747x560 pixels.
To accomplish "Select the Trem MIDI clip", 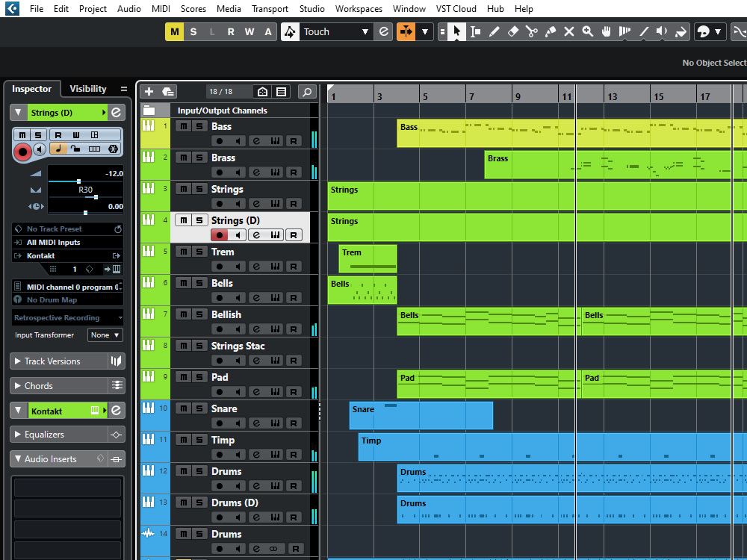I will coord(368,258).
